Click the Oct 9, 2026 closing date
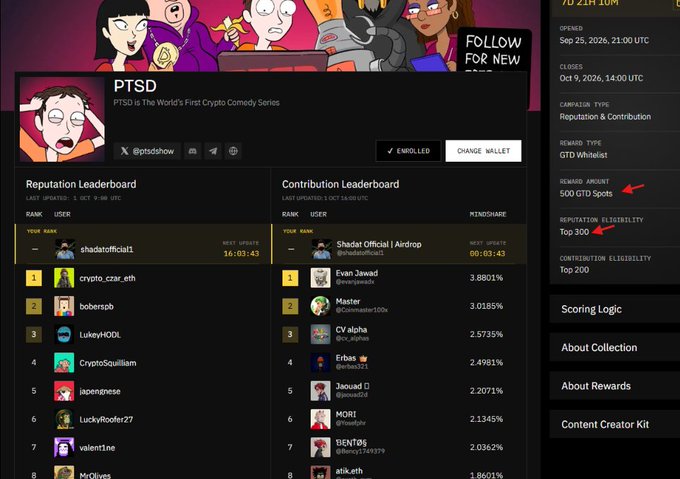 pyautogui.click(x=601, y=78)
